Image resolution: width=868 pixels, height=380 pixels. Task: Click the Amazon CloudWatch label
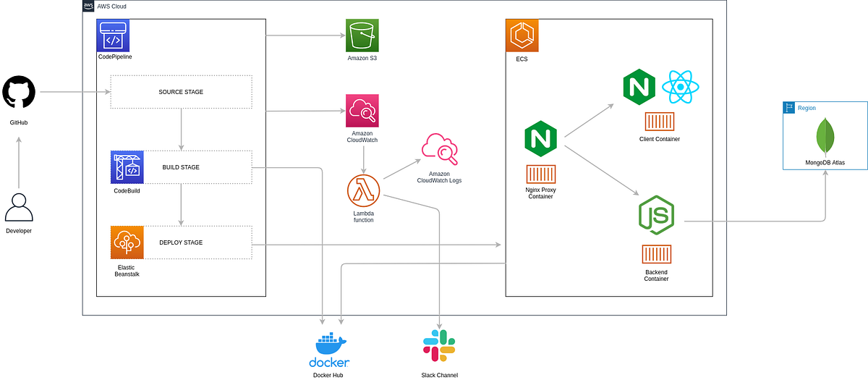tap(362, 137)
